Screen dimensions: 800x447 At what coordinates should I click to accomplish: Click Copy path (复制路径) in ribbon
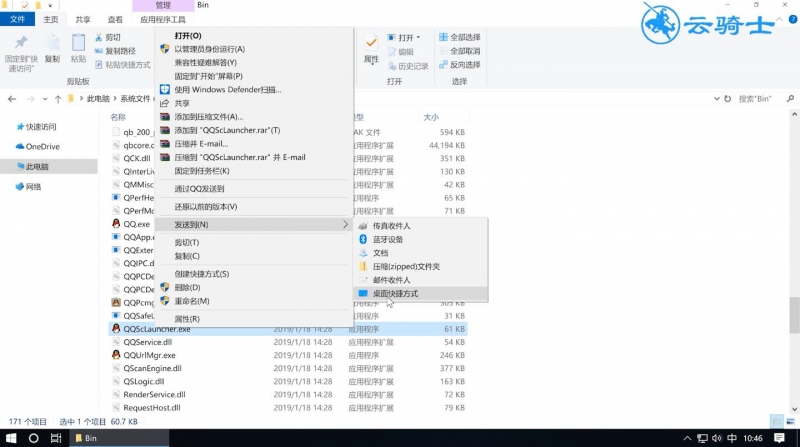(115, 51)
